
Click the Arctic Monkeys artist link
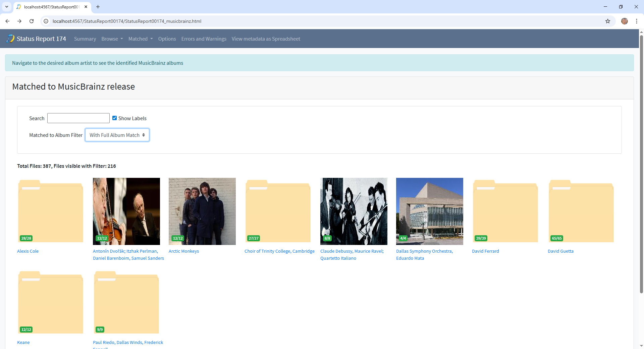point(183,251)
